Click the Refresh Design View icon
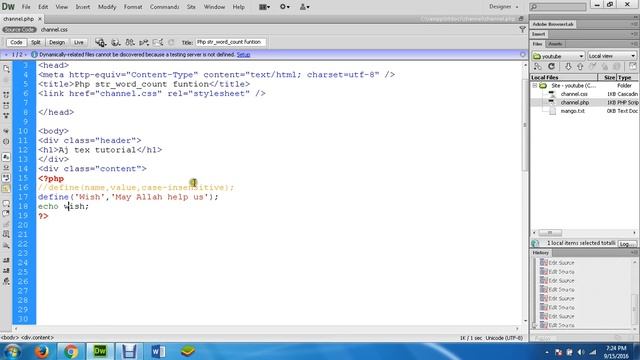 point(171,42)
